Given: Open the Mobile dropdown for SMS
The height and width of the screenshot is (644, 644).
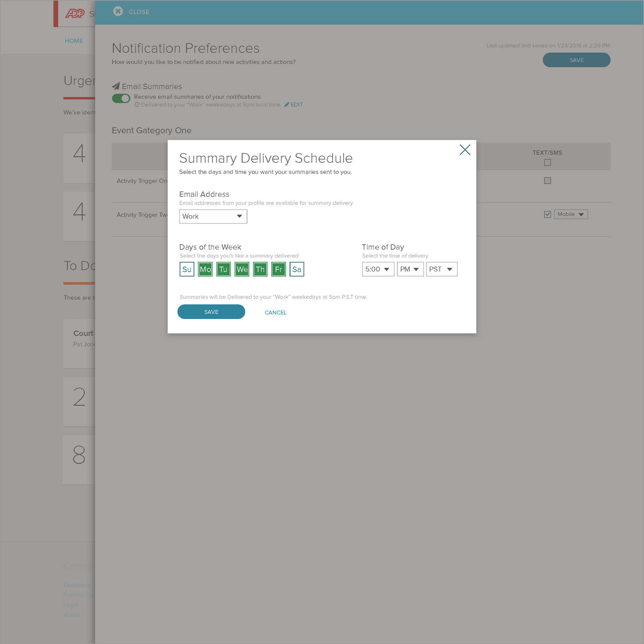Looking at the screenshot, I should [x=571, y=214].
